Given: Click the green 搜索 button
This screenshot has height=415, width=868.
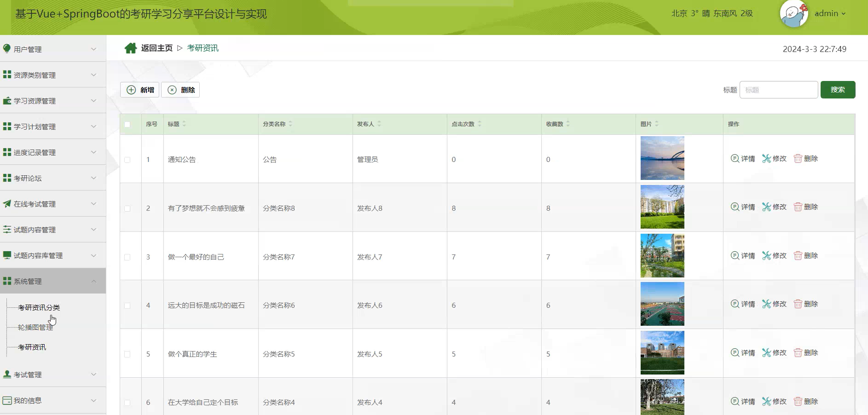Looking at the screenshot, I should click(838, 90).
